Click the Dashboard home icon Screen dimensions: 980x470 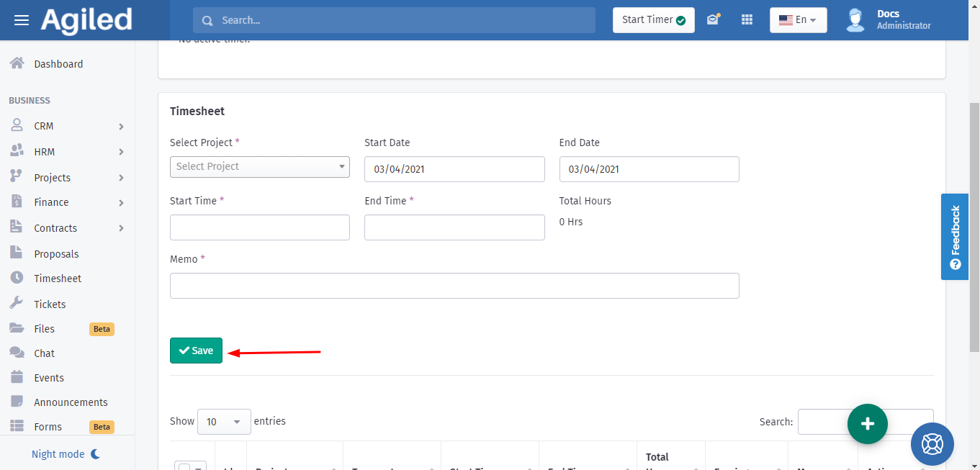17,63
